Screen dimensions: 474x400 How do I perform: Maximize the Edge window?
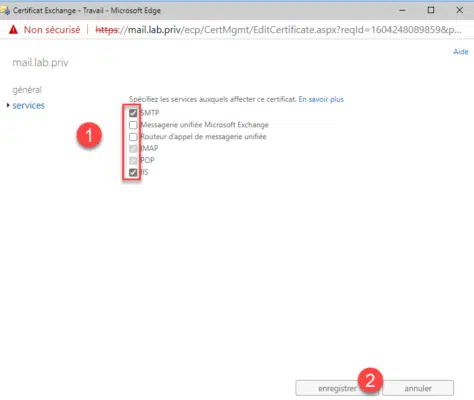431,10
